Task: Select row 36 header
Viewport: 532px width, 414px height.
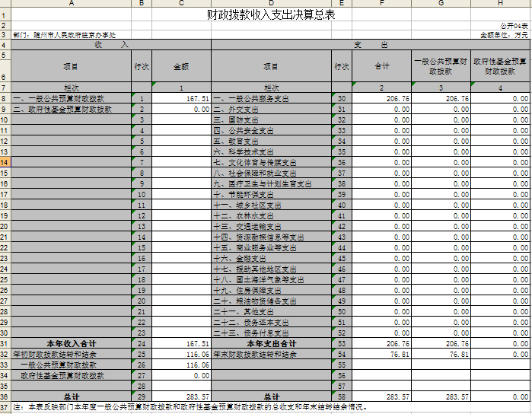Action: point(5,396)
